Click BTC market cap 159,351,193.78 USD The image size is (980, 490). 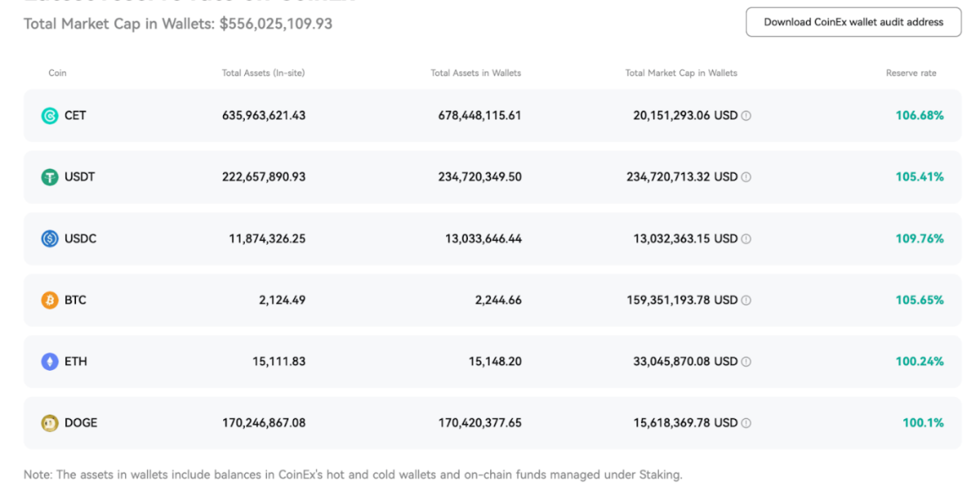tap(682, 300)
